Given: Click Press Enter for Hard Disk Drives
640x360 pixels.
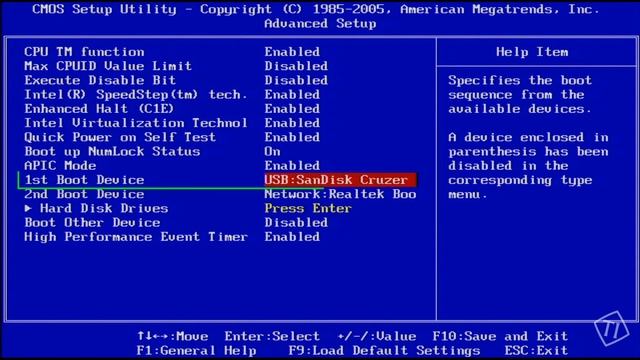Looking at the screenshot, I should 308,209.
